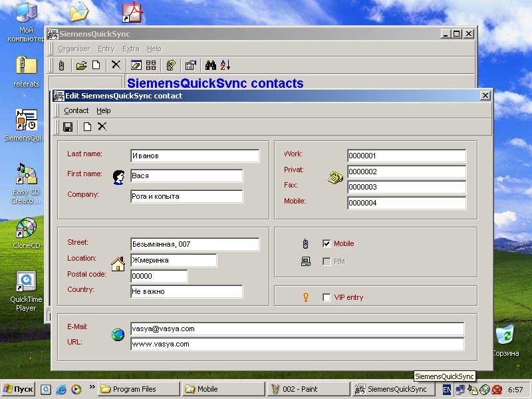532x399 pixels.
Task: Click the house icon near Location
Action: [118, 263]
